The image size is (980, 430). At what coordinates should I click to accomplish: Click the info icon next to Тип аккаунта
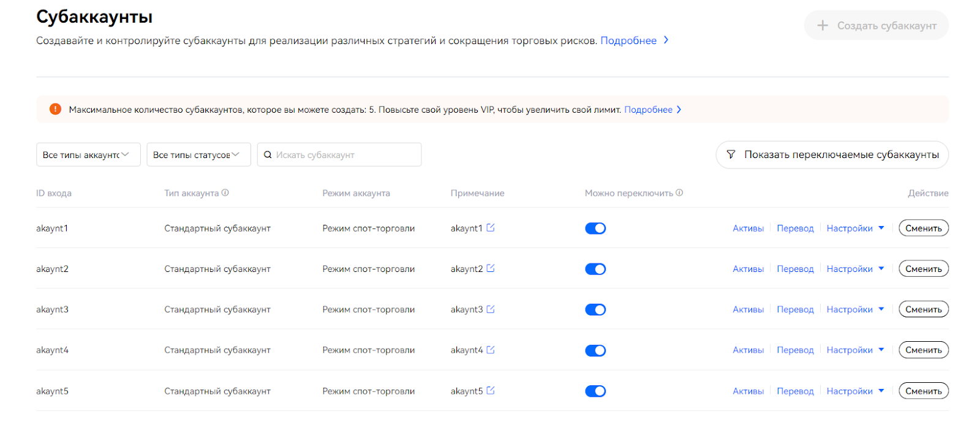225,193
